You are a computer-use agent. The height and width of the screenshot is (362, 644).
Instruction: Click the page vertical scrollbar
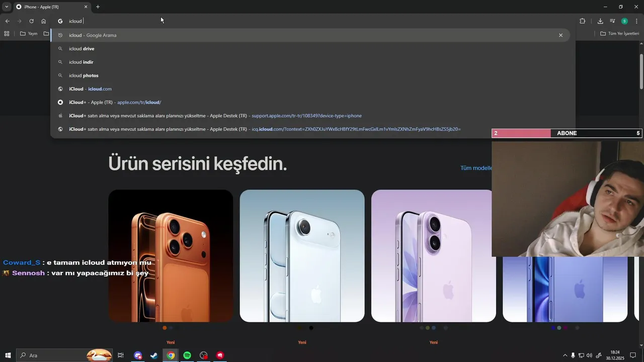tap(641, 70)
